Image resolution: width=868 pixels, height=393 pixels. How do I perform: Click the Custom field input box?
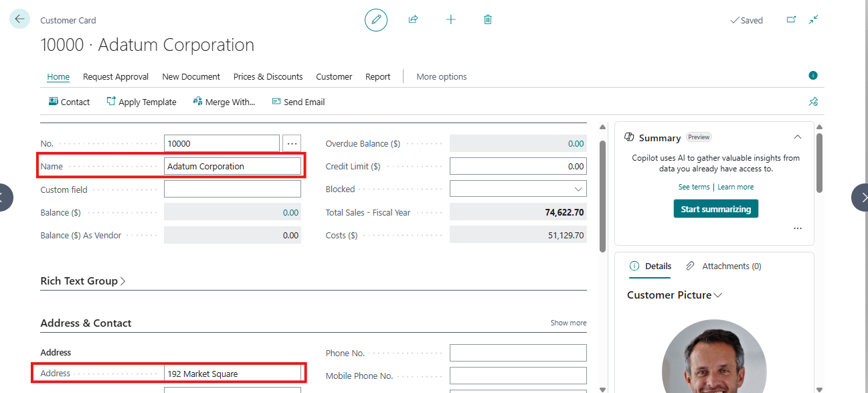pyautogui.click(x=232, y=189)
